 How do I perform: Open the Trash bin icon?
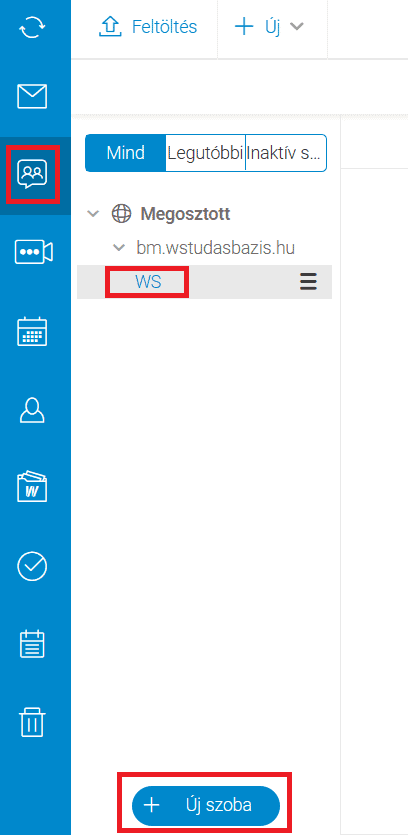(32, 722)
